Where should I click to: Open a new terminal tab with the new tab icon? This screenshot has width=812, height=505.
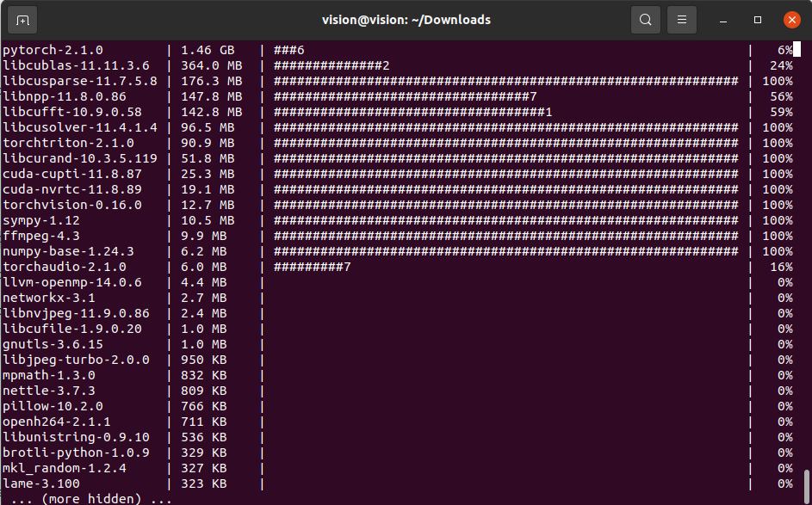pos(22,20)
